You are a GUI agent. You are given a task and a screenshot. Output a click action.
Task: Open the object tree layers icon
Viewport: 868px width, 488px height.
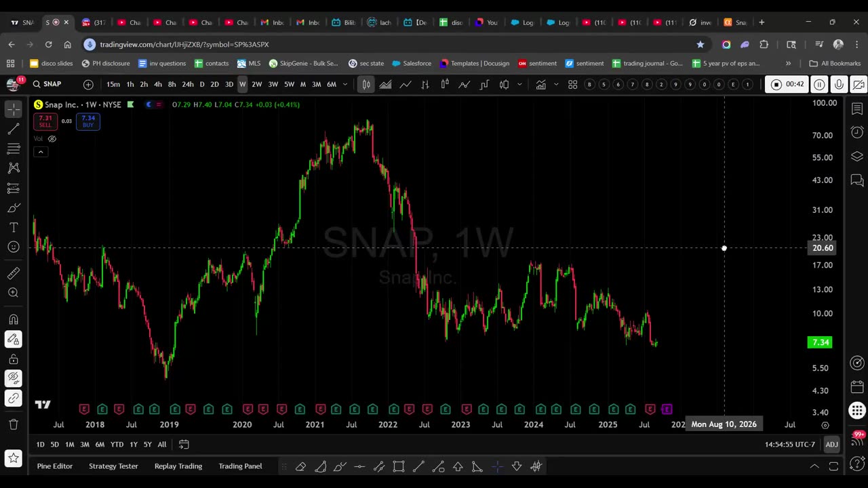(857, 157)
